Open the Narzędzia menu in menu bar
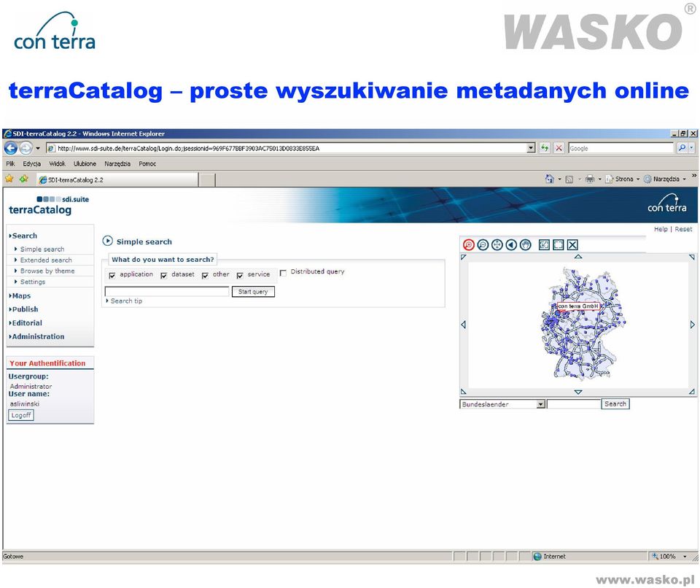 (117, 163)
